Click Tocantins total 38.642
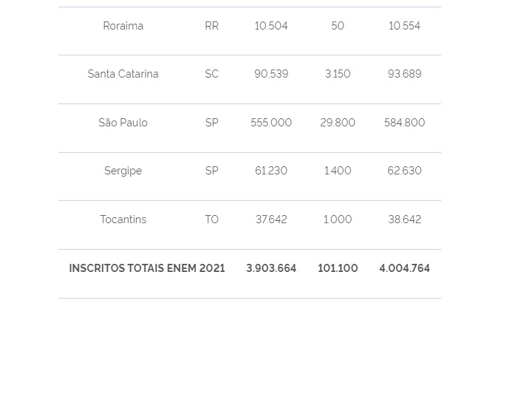 (x=404, y=219)
